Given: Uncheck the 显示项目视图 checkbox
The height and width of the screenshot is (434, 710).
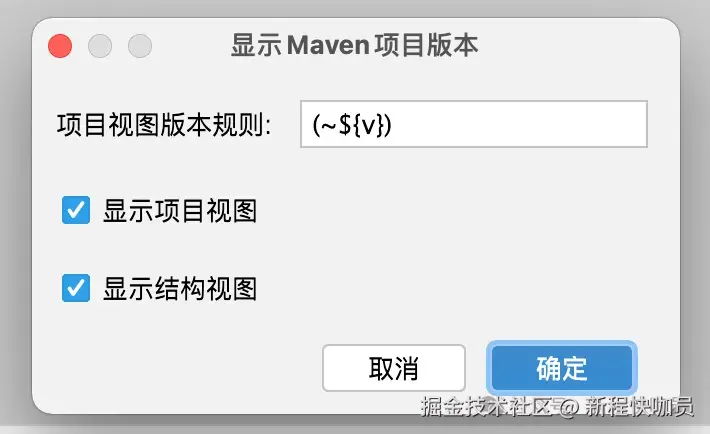Looking at the screenshot, I should point(76,210).
